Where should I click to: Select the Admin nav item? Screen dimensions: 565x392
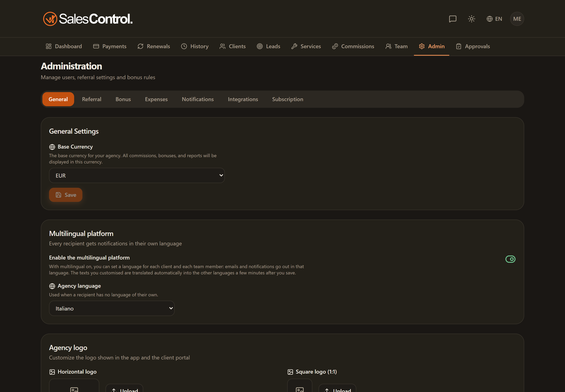[x=431, y=46]
